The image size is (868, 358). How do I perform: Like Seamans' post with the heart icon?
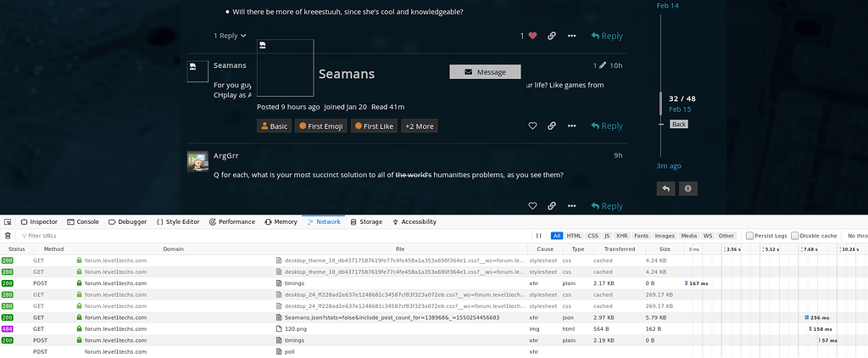[532, 126]
